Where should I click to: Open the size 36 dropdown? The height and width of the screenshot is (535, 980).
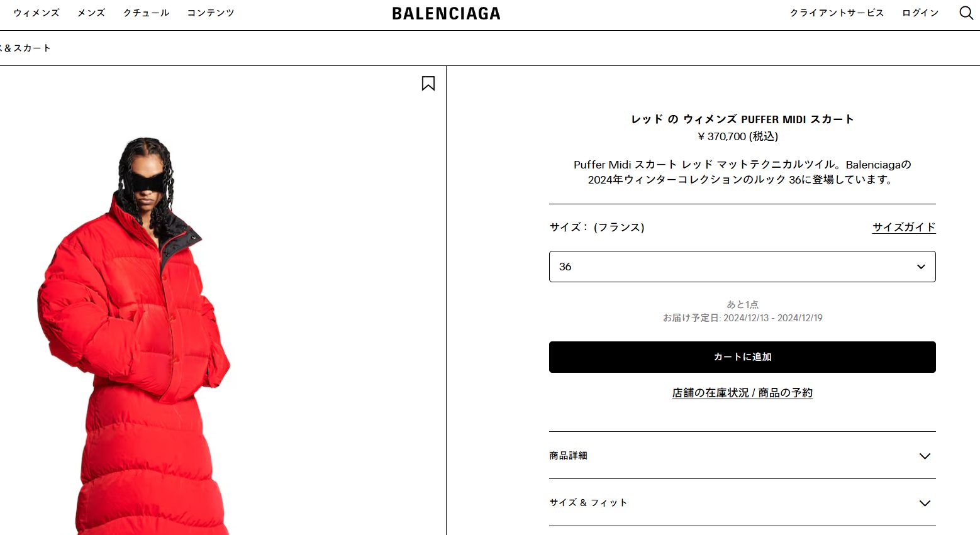[x=742, y=267]
